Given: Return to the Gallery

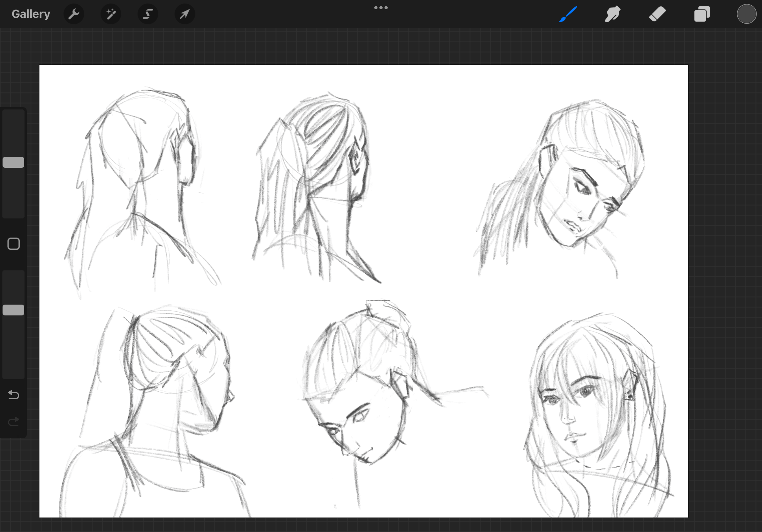Looking at the screenshot, I should [31, 14].
